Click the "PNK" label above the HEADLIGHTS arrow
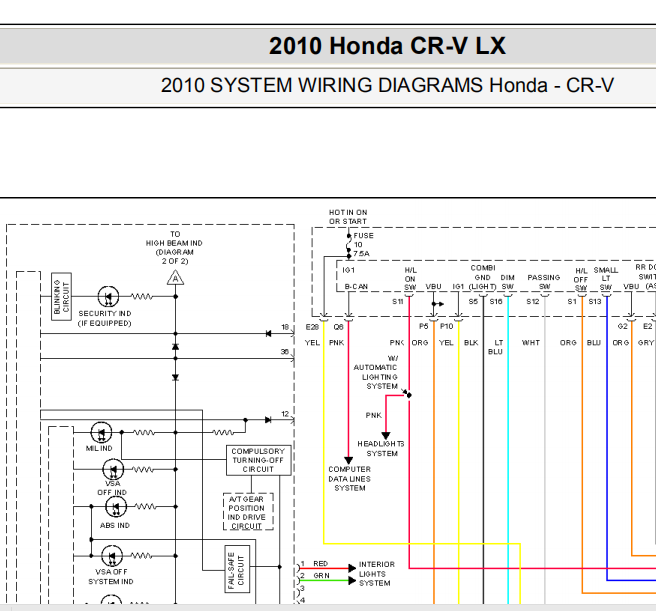This screenshot has width=656, height=611. [374, 415]
